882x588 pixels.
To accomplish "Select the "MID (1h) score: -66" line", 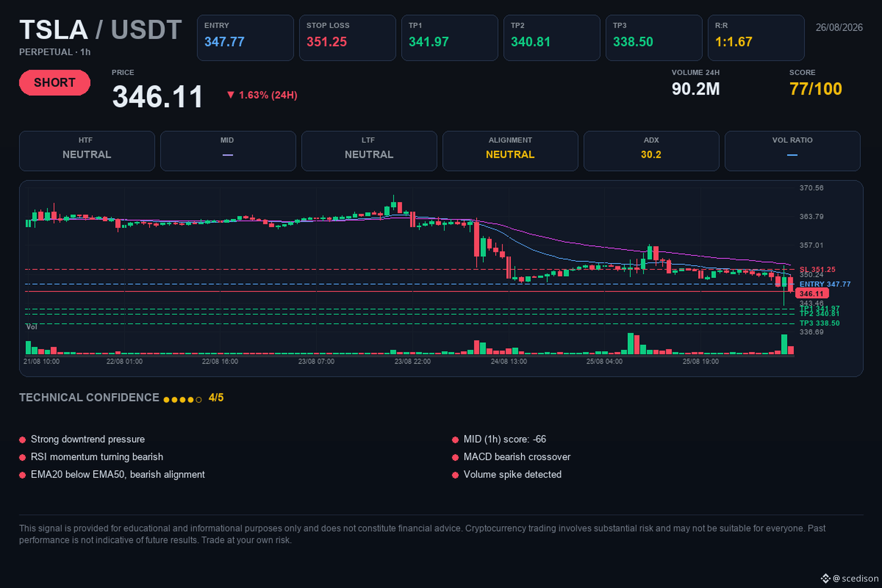I will point(505,439).
